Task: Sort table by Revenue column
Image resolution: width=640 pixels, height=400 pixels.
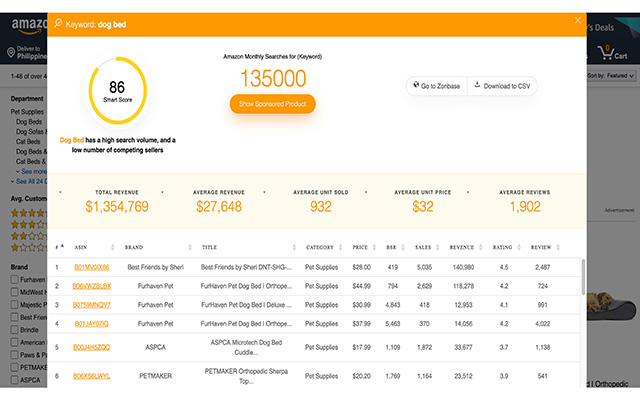Action: pyautogui.click(x=466, y=247)
